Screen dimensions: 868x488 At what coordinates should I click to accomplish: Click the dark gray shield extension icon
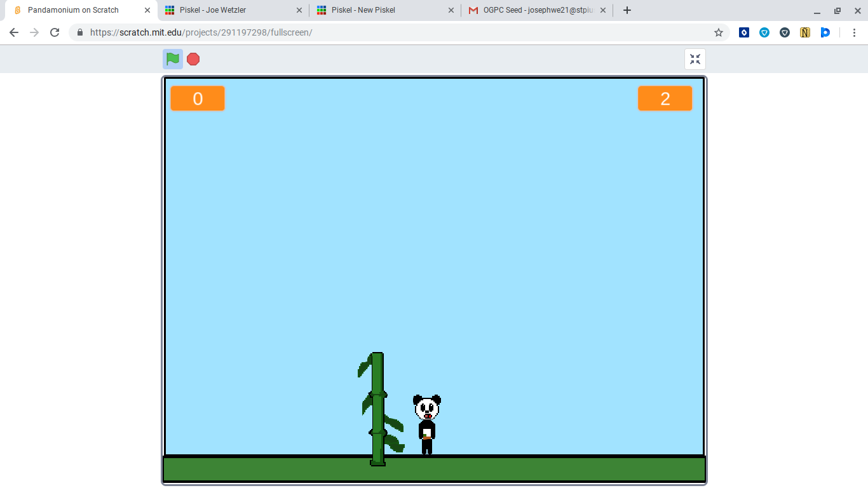click(x=785, y=32)
